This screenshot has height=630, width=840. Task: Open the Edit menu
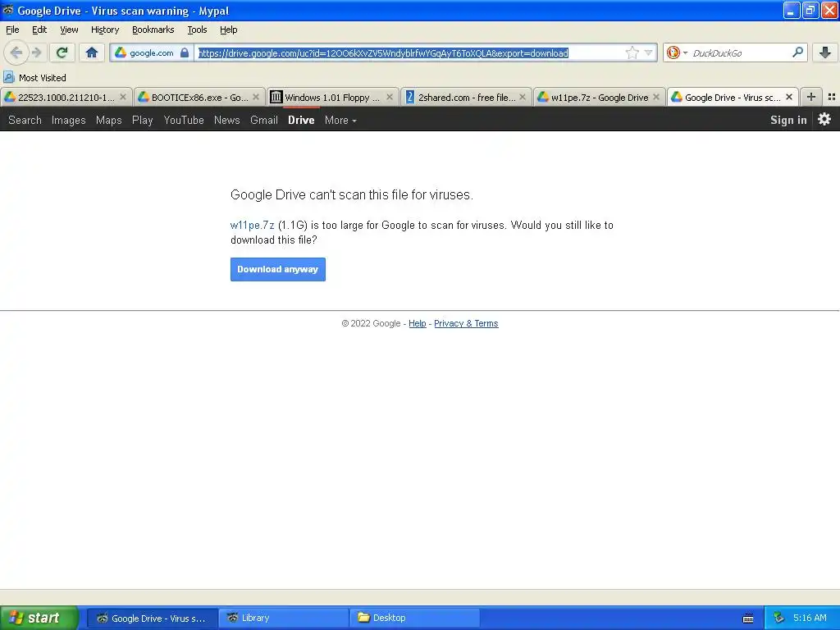[39, 30]
